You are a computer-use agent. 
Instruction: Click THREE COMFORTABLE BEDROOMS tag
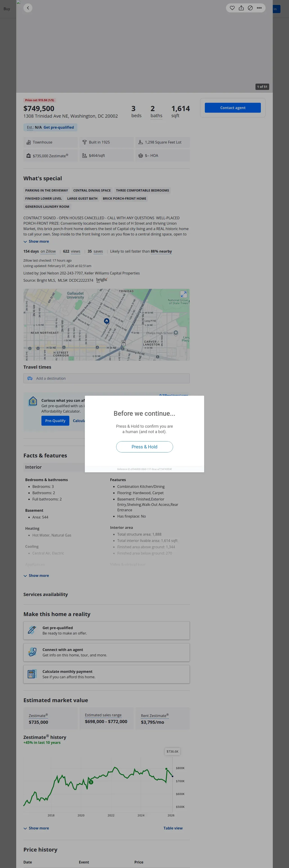pos(143,190)
